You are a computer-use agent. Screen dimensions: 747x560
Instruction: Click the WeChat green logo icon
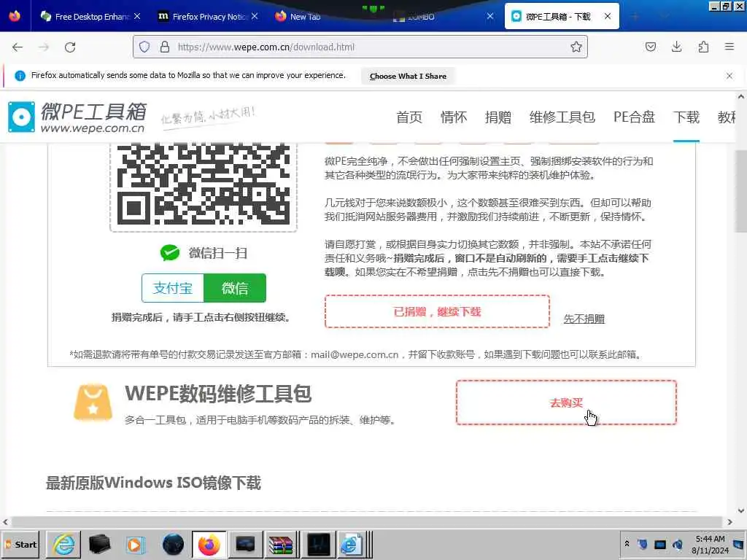pos(170,252)
